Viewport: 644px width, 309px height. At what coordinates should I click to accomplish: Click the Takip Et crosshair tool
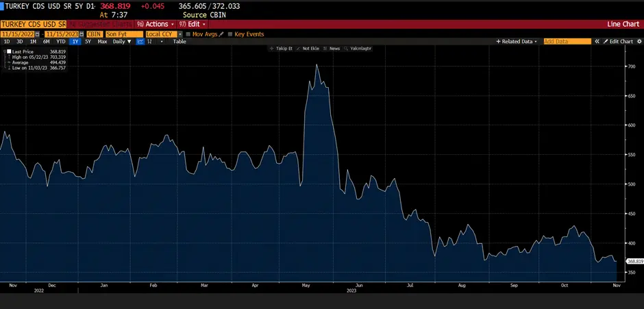281,49
